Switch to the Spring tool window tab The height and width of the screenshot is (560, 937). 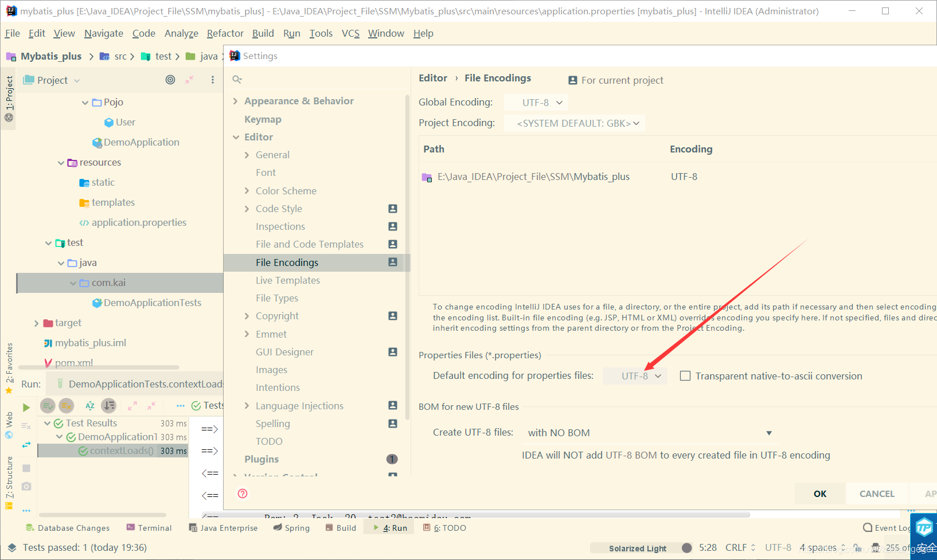tap(291, 528)
